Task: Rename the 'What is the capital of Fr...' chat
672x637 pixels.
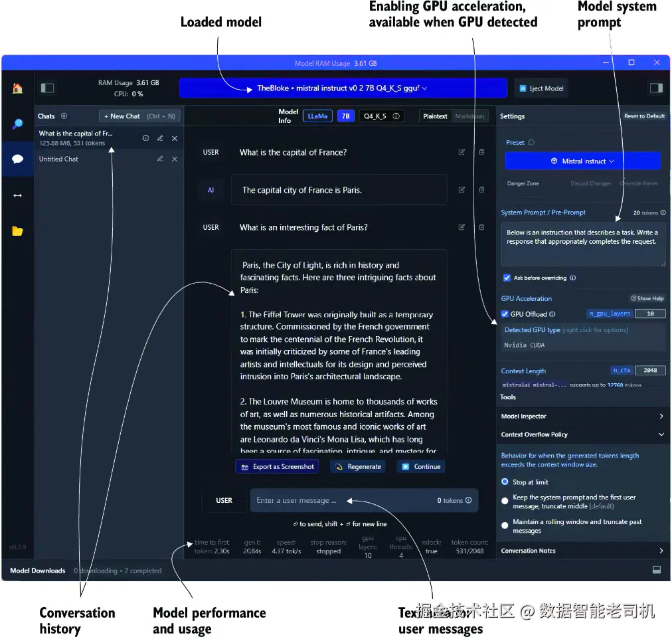Action: 160,138
